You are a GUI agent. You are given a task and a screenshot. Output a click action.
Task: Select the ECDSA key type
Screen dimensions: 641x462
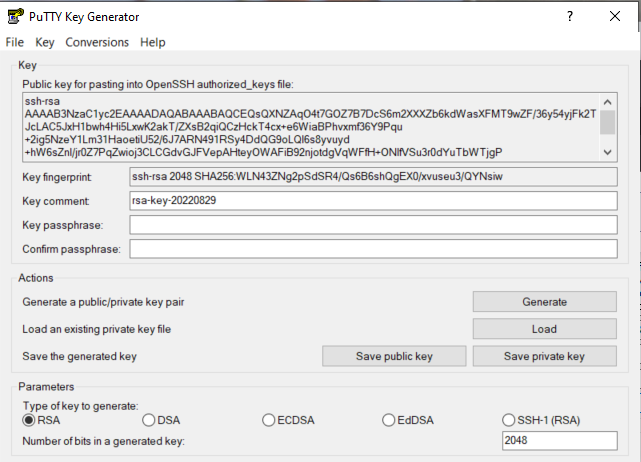coord(288,420)
